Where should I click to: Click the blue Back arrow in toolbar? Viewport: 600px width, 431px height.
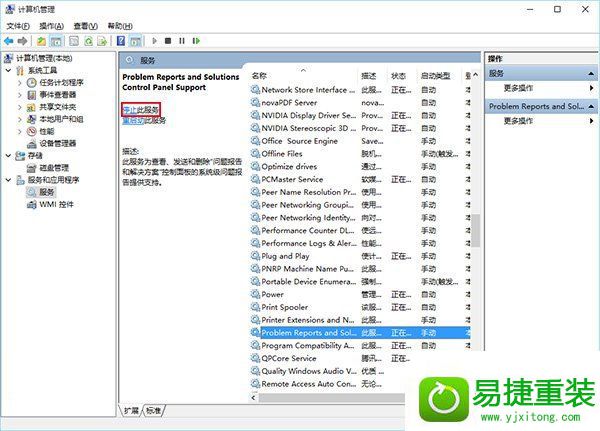click(x=8, y=41)
